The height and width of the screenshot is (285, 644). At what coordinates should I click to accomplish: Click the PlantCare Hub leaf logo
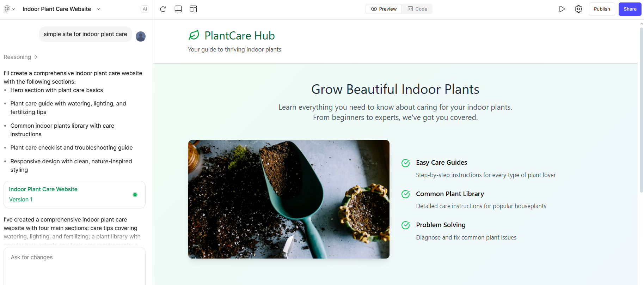(x=194, y=35)
